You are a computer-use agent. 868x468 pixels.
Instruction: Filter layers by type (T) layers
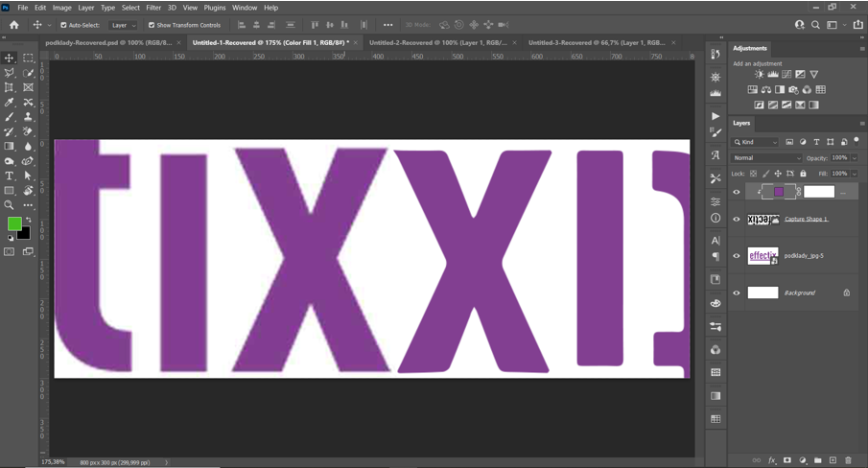click(816, 142)
